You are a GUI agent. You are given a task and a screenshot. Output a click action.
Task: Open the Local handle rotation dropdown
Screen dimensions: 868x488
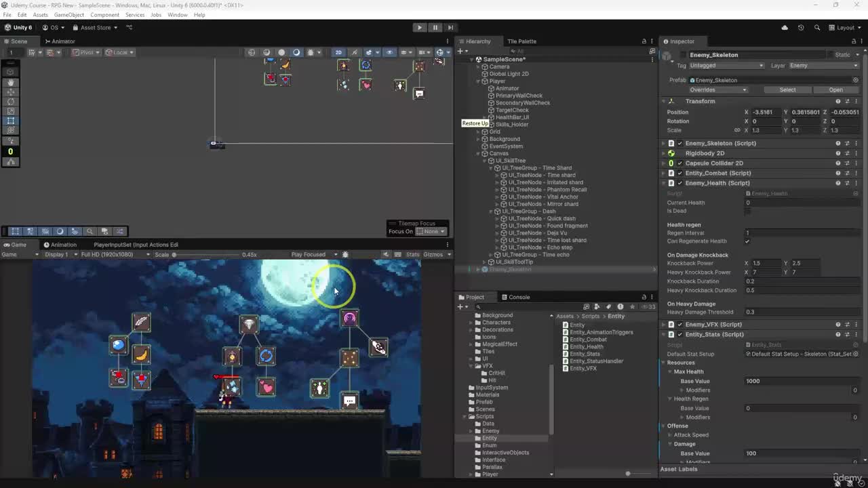tap(120, 52)
